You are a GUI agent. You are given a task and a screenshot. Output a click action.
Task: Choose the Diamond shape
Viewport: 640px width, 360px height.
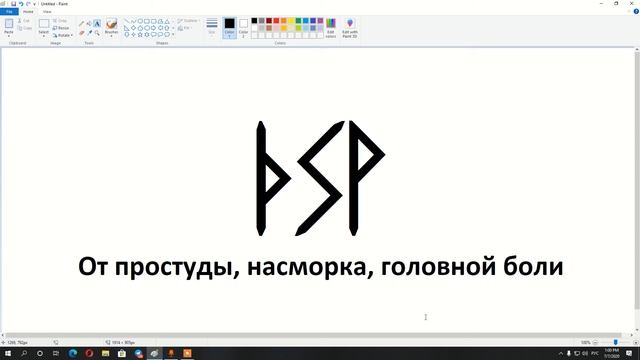pyautogui.click(x=133, y=28)
